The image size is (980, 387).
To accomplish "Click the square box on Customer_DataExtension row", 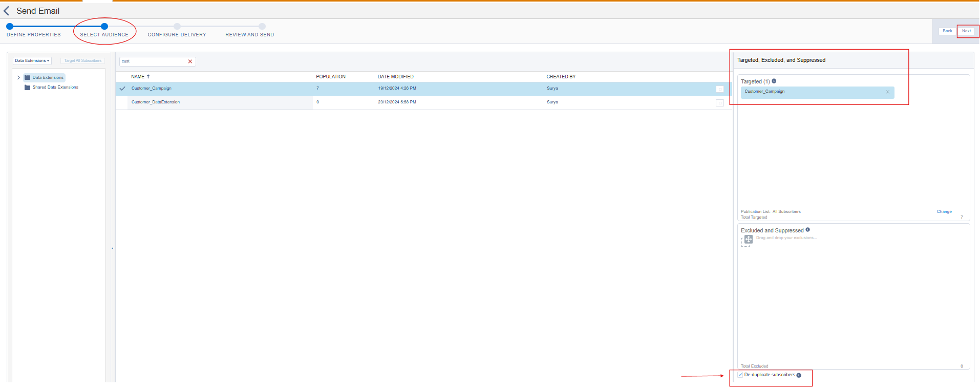I will [719, 103].
